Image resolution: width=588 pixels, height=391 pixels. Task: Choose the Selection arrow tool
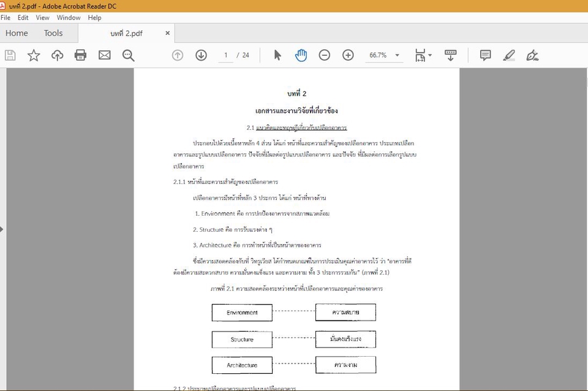(277, 55)
